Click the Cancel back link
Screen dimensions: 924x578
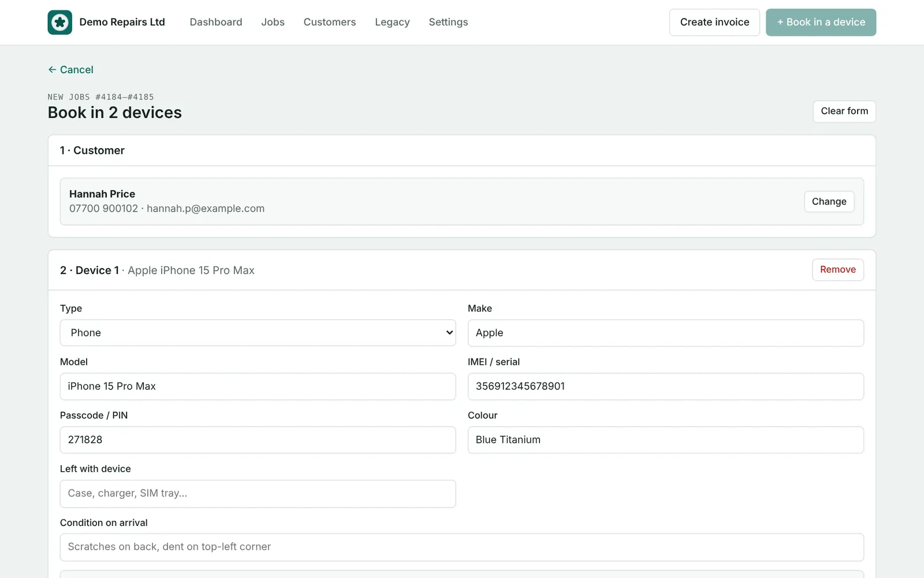(70, 69)
